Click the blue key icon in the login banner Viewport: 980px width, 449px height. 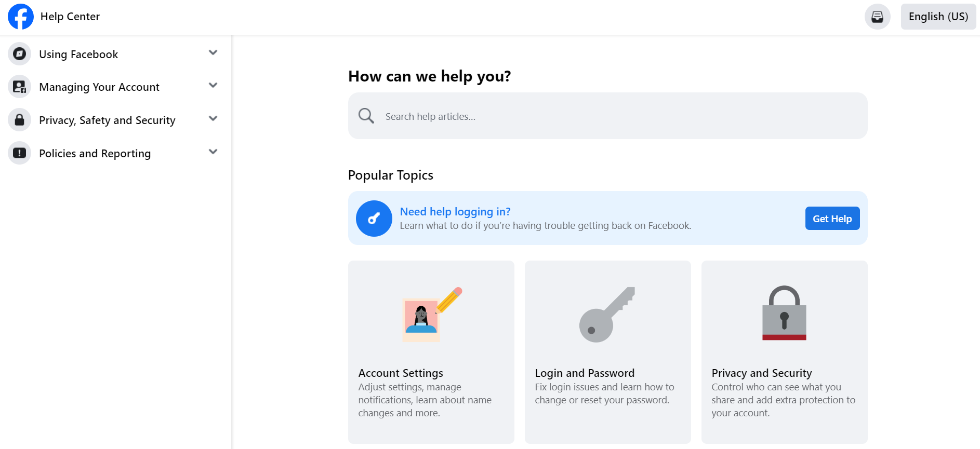pos(374,218)
